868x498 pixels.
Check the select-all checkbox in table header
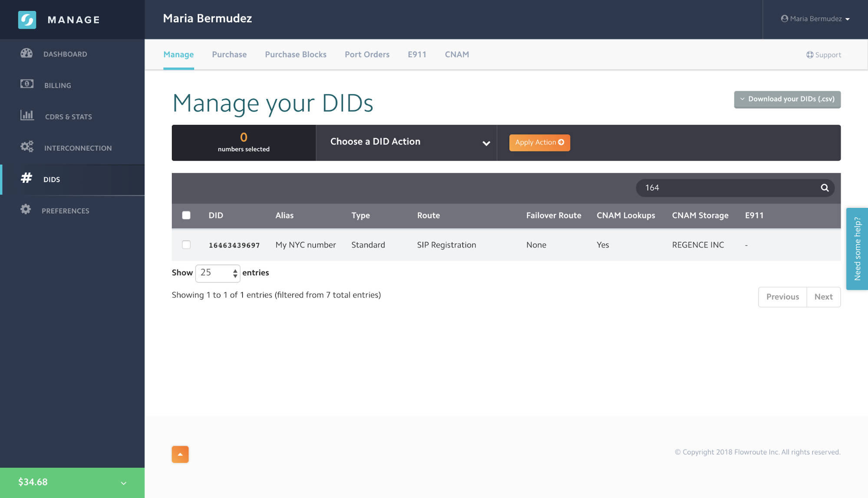[186, 215]
